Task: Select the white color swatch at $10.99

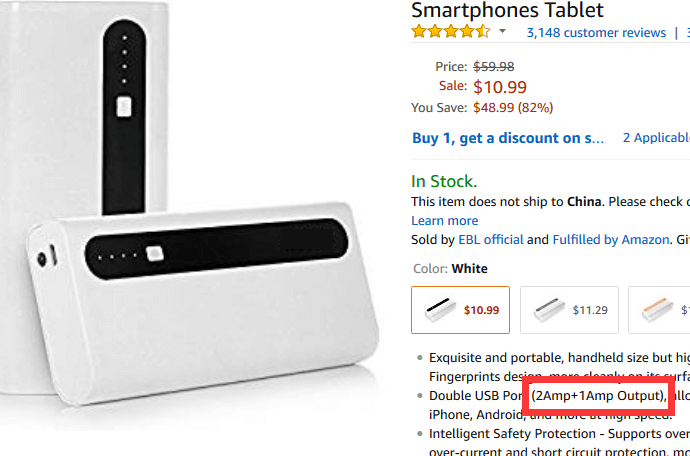Action: click(x=460, y=310)
